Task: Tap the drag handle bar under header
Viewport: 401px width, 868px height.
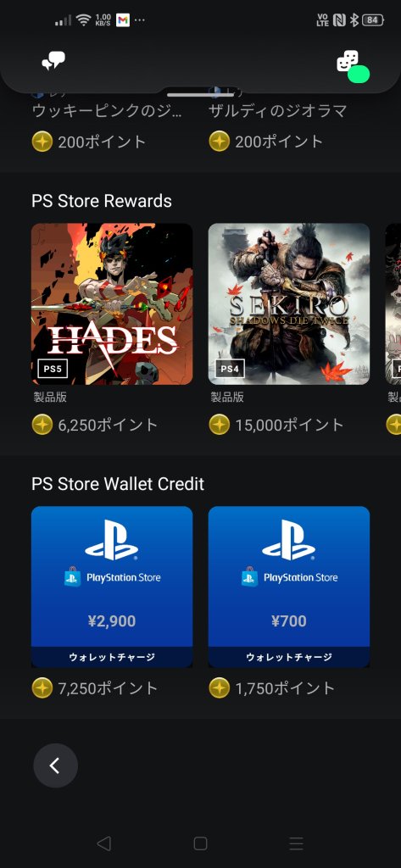Action: click(x=200, y=95)
